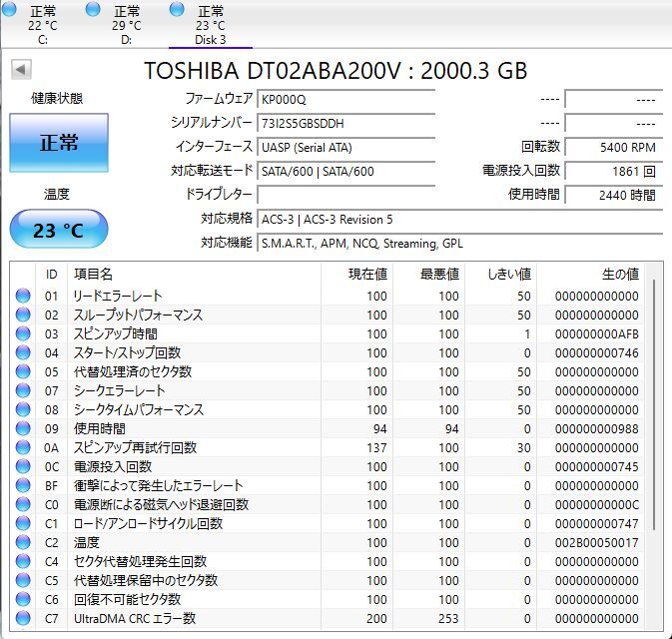Click the interface field UASP (Serial ATA)
This screenshot has width=672, height=639.
tap(345, 148)
